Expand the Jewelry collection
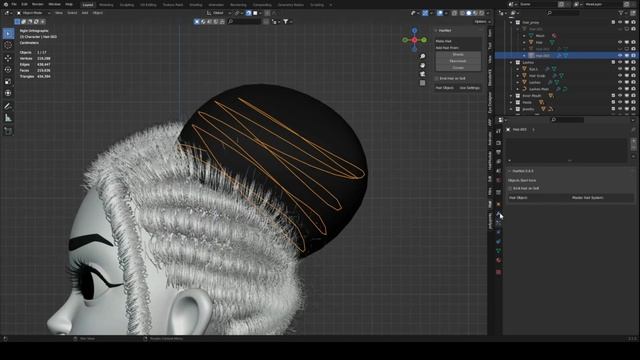Image resolution: width=640 pixels, height=360 pixels. tap(511, 109)
